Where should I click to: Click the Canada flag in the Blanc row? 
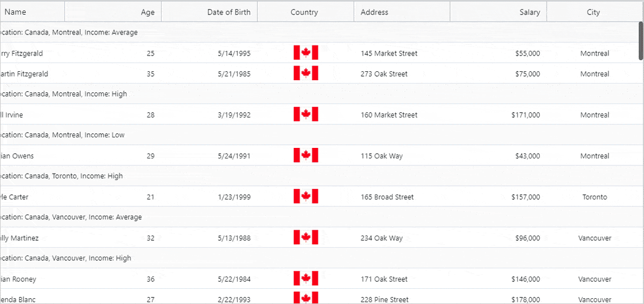point(306,299)
